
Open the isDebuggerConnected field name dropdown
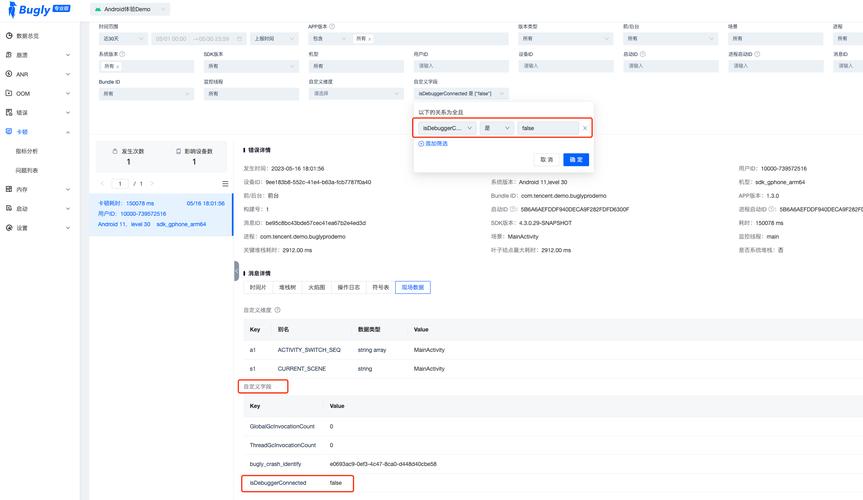(446, 128)
